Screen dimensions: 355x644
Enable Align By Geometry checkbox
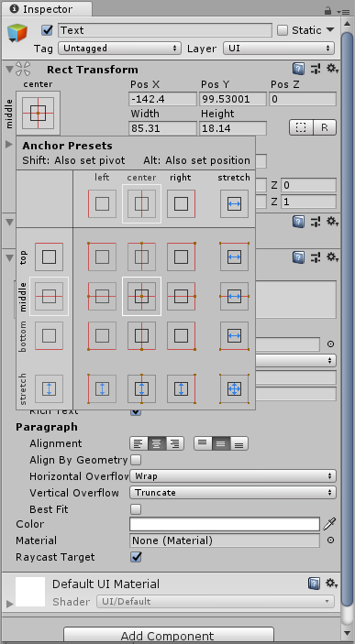tap(136, 460)
